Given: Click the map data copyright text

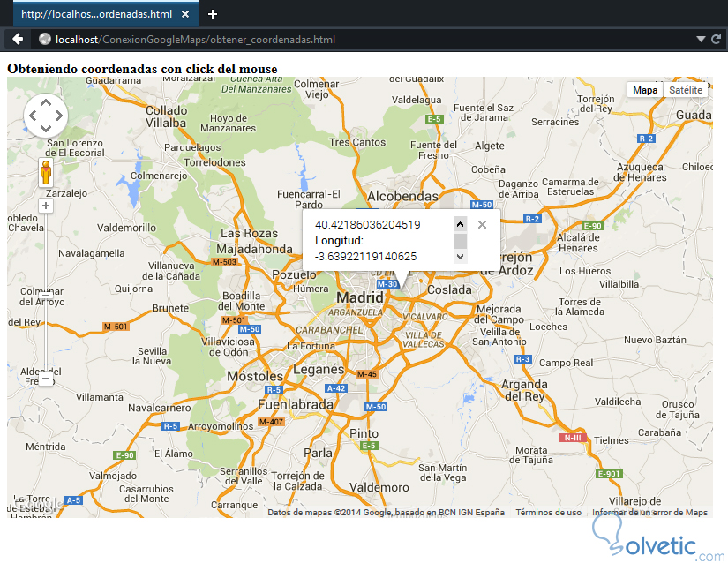Looking at the screenshot, I should [x=386, y=513].
